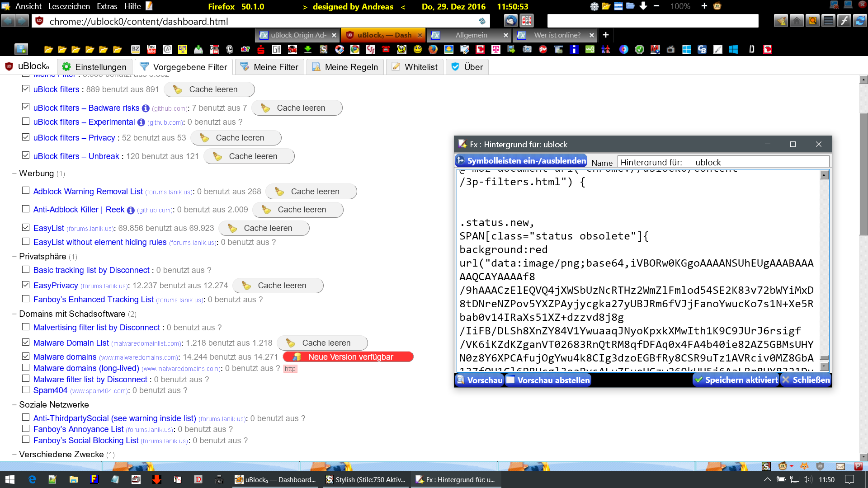Collapse the Privatsphäre section
Screen dimensions: 868x488
click(x=14, y=257)
